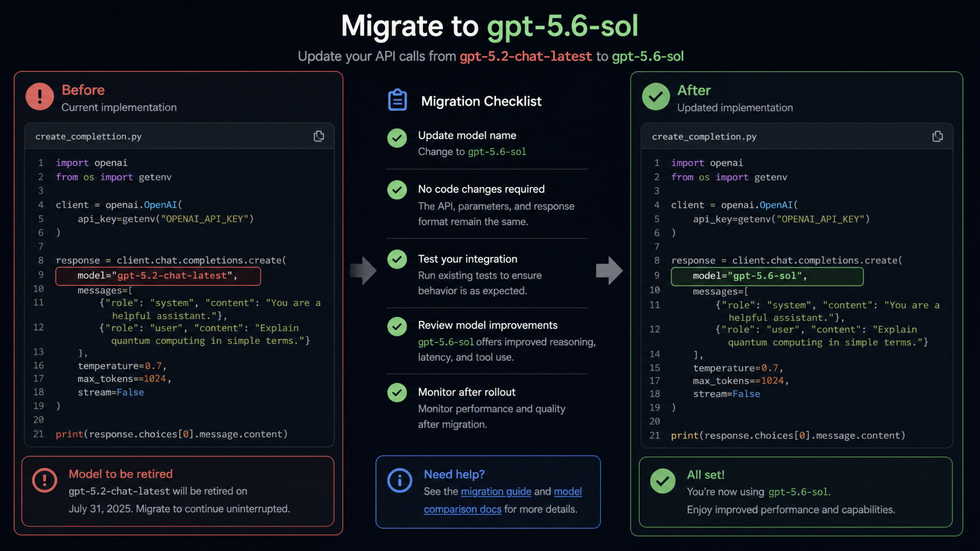Click 'Enjoy improved performance and capabilities.' text

coord(791,510)
